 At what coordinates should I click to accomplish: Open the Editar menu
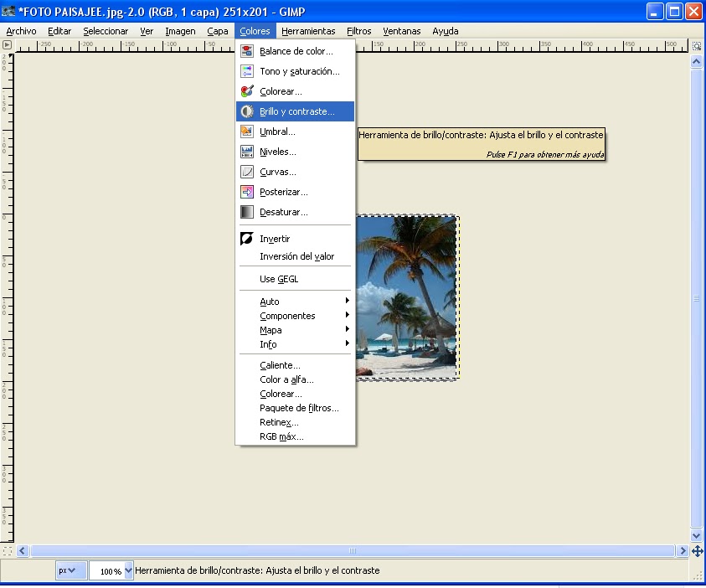pos(59,31)
